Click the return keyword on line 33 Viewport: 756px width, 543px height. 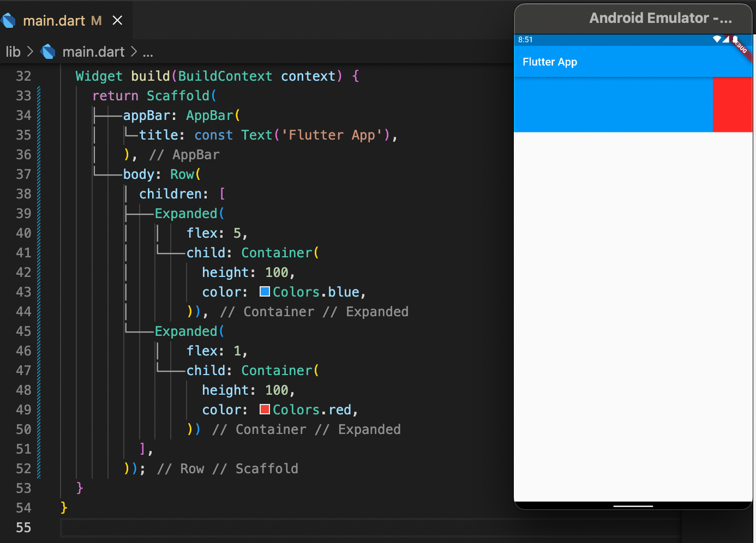(116, 96)
